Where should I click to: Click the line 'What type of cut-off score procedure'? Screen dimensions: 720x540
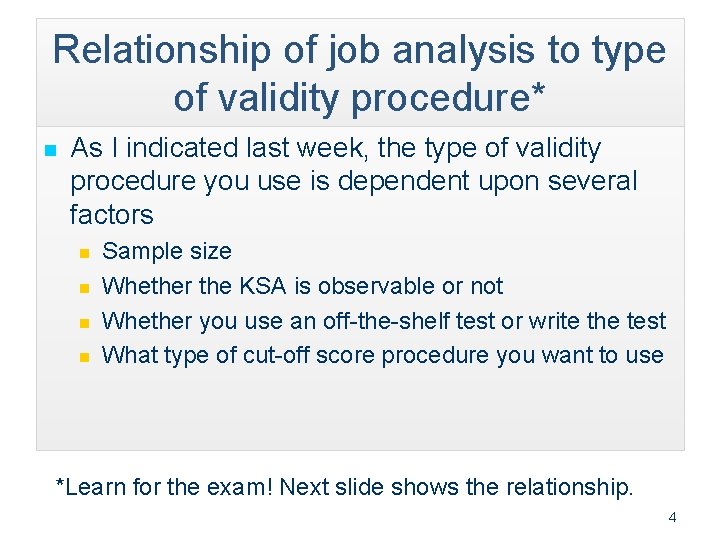coord(382,355)
